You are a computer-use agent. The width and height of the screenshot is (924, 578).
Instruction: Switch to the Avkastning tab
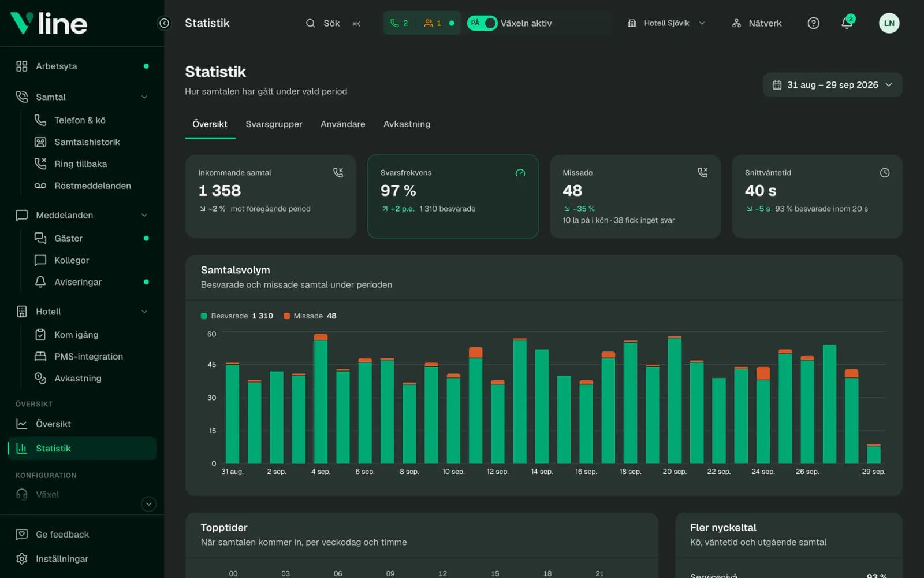click(407, 124)
